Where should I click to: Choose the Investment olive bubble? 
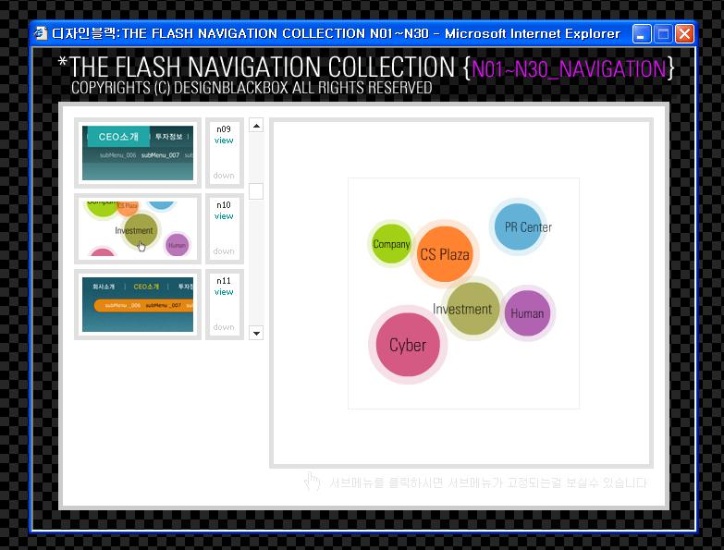tap(472, 308)
